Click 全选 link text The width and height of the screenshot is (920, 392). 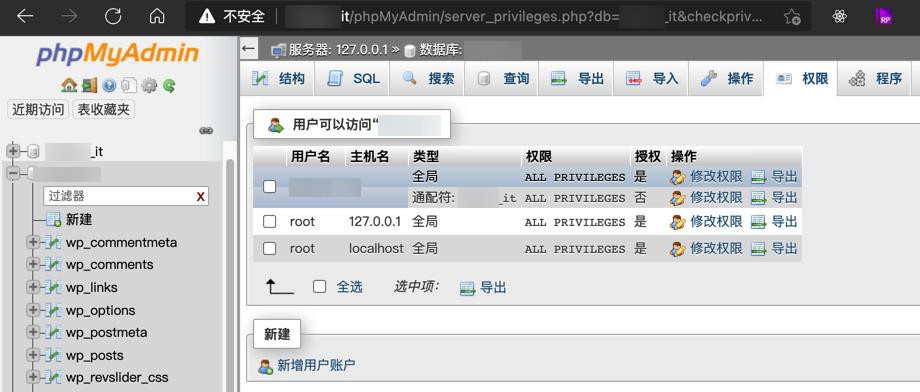[x=350, y=287]
